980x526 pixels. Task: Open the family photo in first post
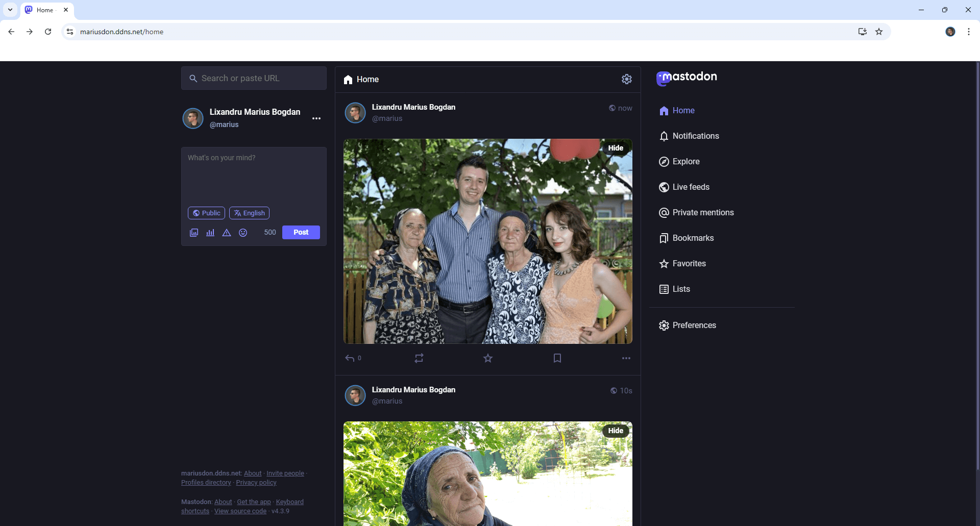[488, 241]
